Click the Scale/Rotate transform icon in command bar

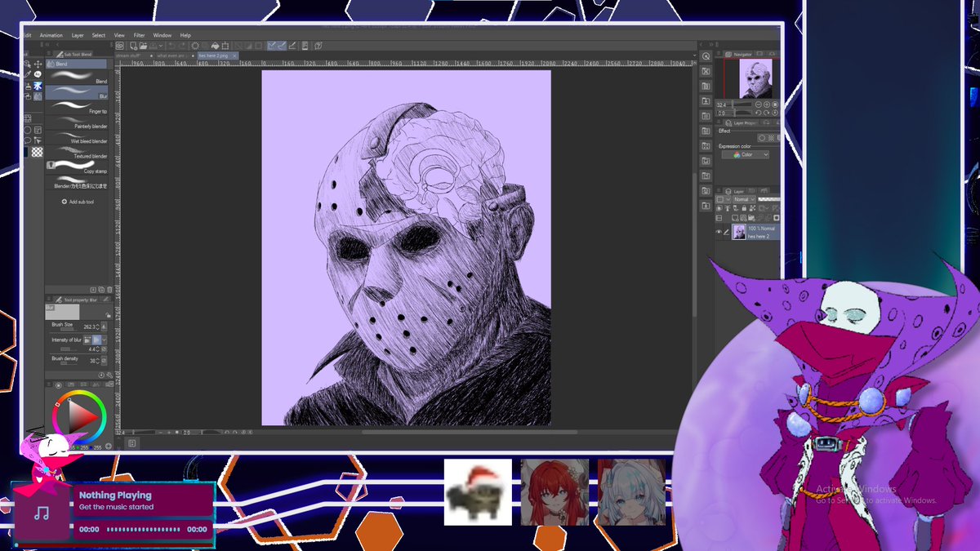pos(225,46)
